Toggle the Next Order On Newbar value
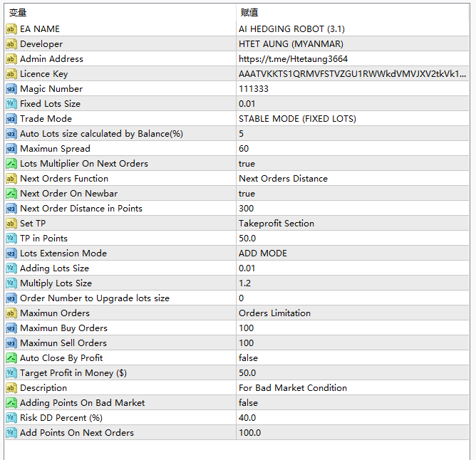Image resolution: width=476 pixels, height=460 pixels. tap(247, 194)
